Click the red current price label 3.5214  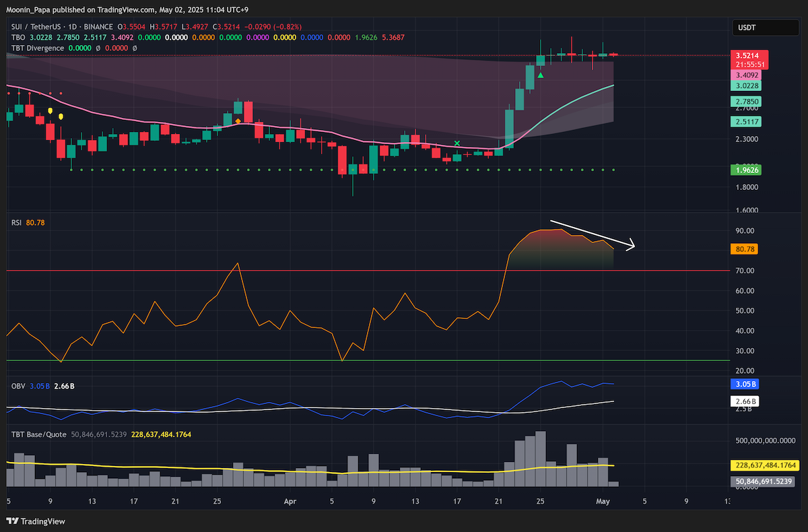(x=751, y=55)
